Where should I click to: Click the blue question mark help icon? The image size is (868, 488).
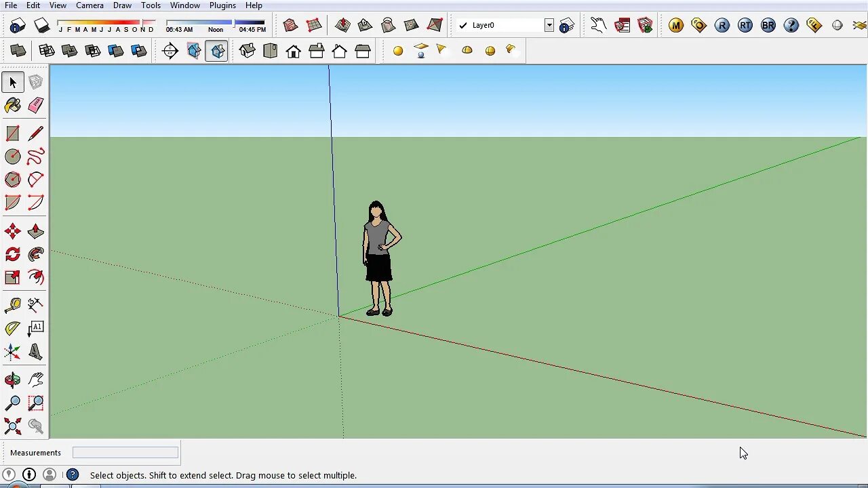coord(791,26)
